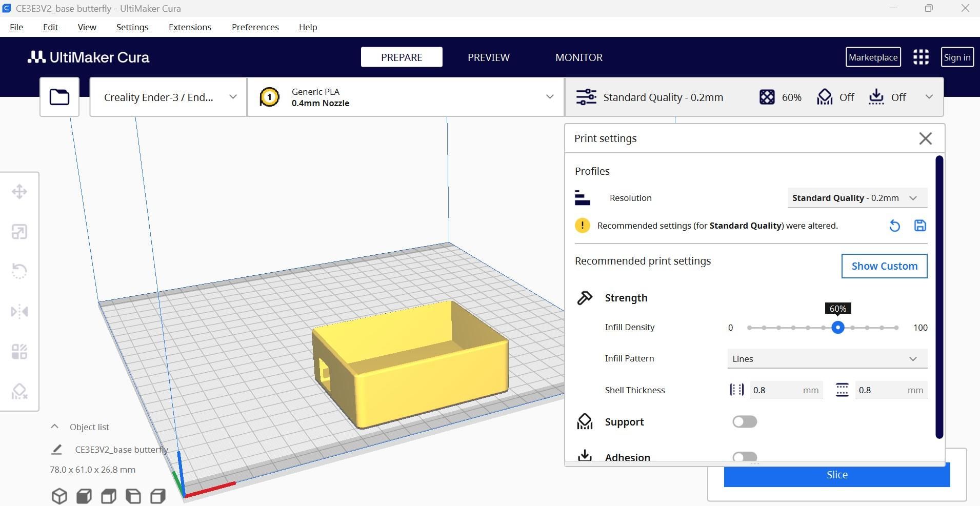Open the Preferences menu

(x=255, y=27)
